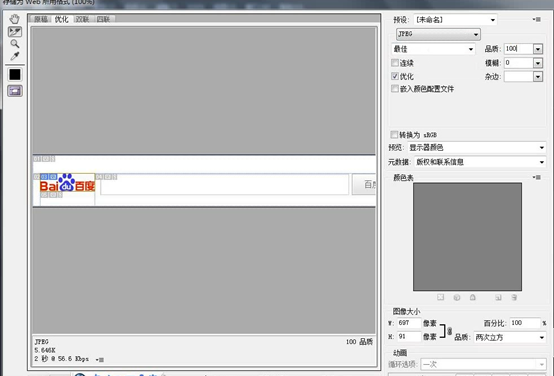This screenshot has width=554, height=376.
Task: Click the search box slice beside Baidu logo
Action: pyautogui.click(x=224, y=184)
